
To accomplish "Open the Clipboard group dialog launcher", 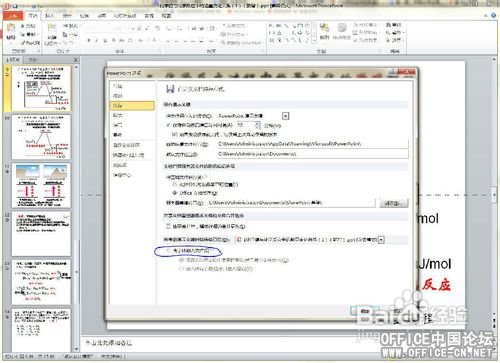I will pyautogui.click(x=39, y=51).
